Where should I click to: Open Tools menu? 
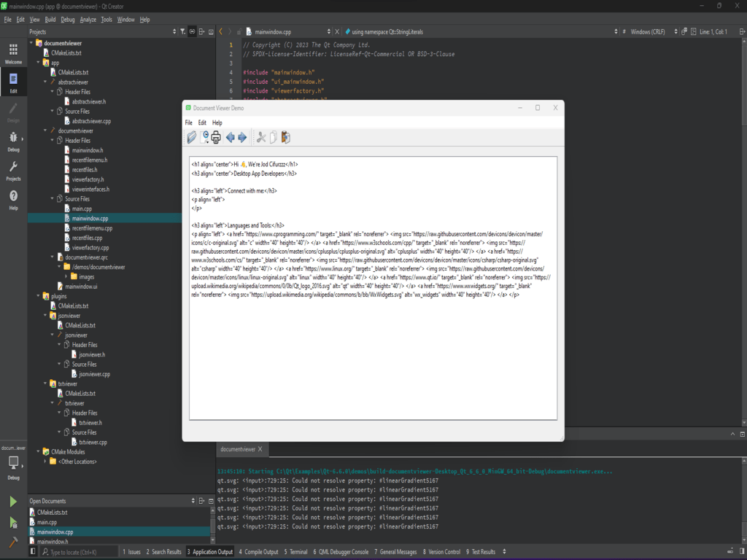pos(107,20)
